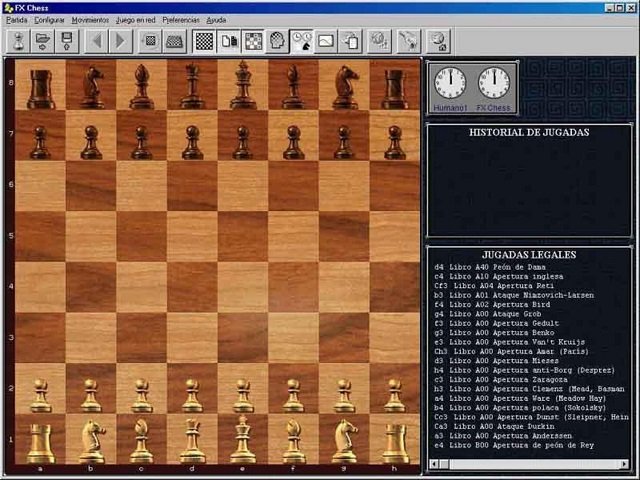Save game using the floppy disk icon

coord(67,41)
